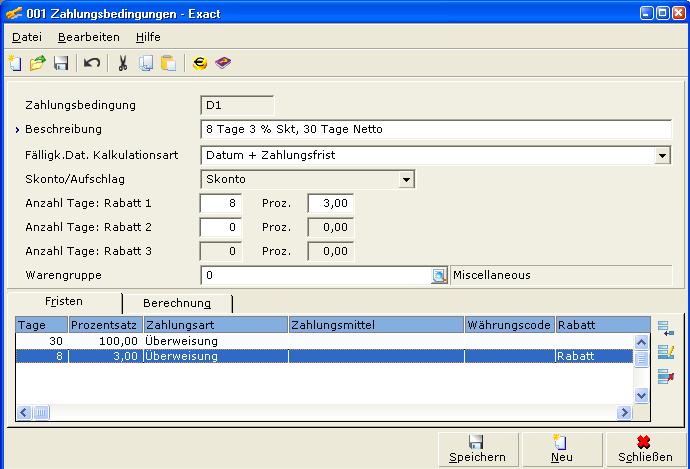
Task: Click the Neu button
Action: pos(562,450)
